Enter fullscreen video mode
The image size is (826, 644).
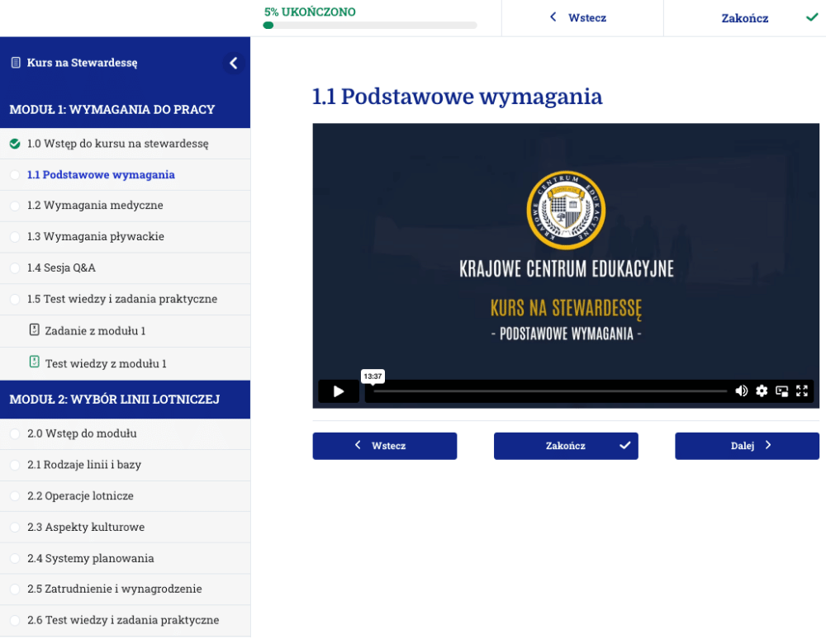tap(802, 391)
